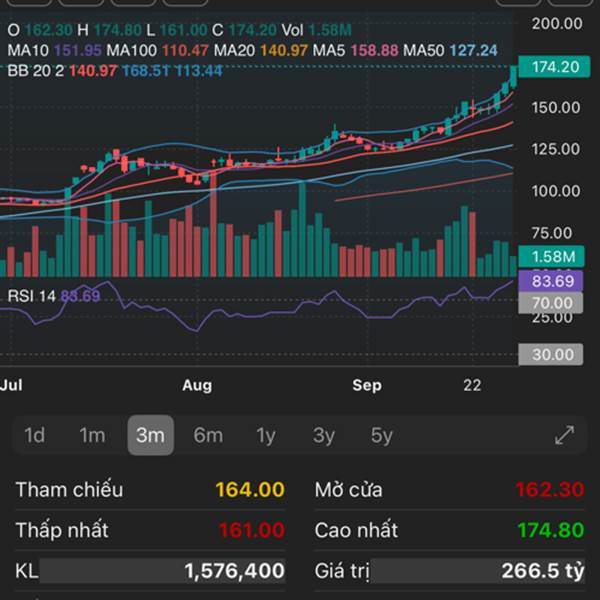Switch to the 1m chart range
600x600 pixels.
click(92, 435)
